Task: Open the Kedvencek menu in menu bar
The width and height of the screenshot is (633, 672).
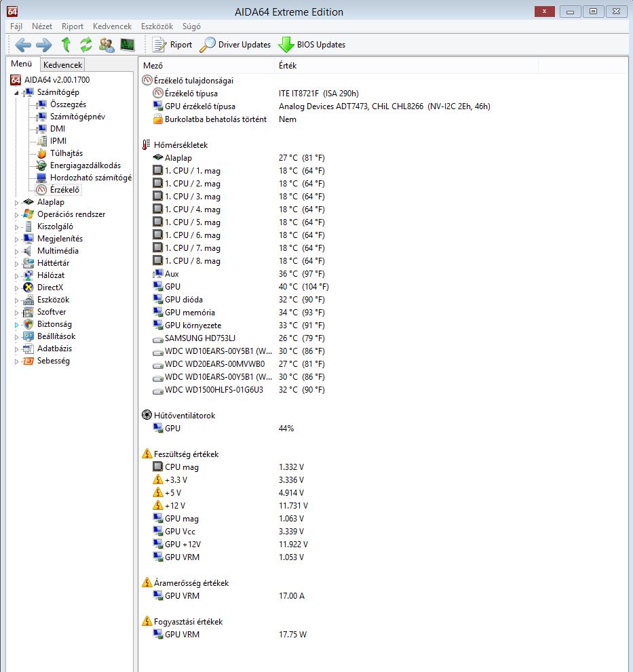Action: click(x=113, y=26)
